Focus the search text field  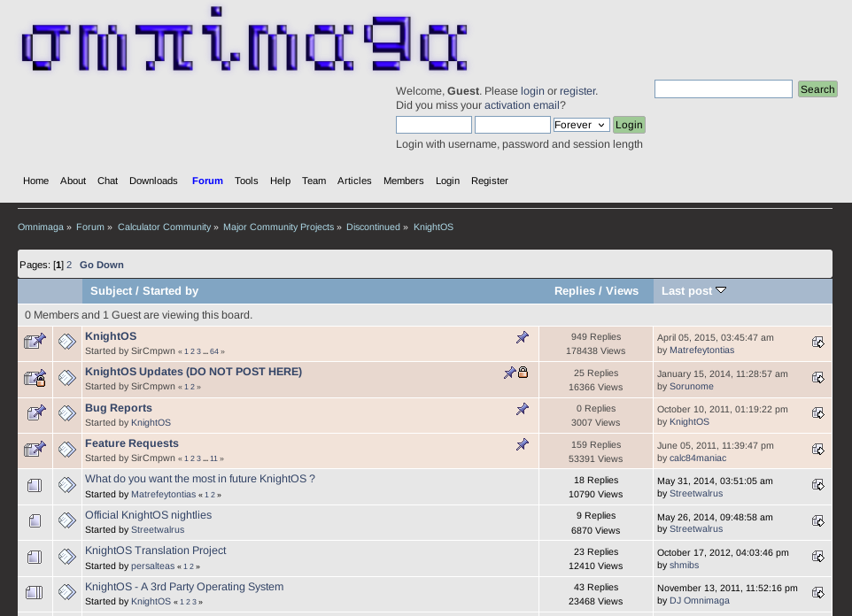click(x=724, y=89)
